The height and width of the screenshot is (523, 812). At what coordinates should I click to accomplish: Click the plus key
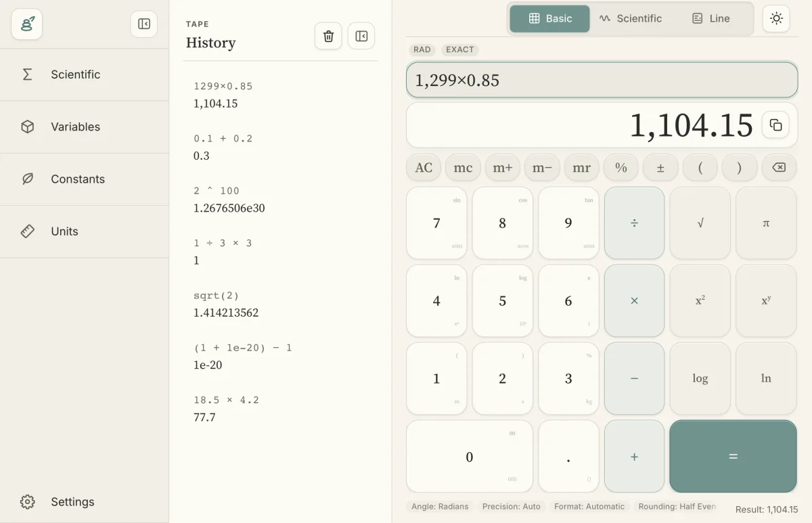click(x=634, y=457)
